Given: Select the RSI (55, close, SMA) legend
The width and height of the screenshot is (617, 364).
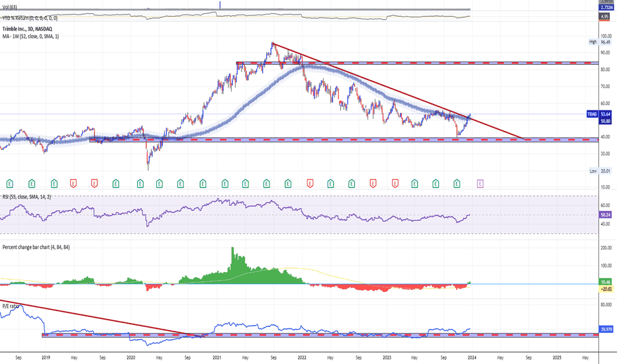Looking at the screenshot, I should click(26, 197).
